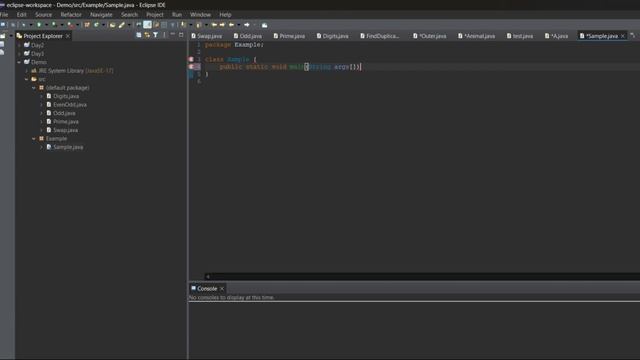Expand the Day2 project node
The width and height of the screenshot is (640, 360).
19,45
